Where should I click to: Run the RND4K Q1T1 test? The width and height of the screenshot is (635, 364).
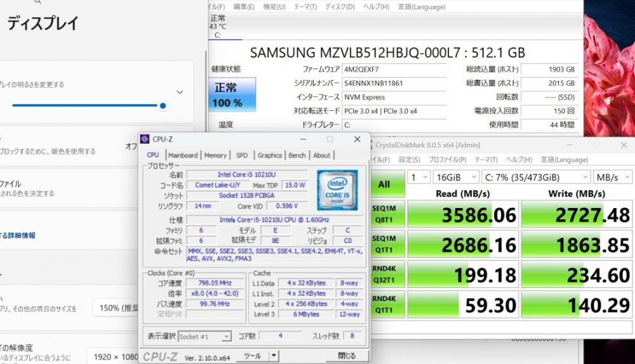[x=387, y=304]
